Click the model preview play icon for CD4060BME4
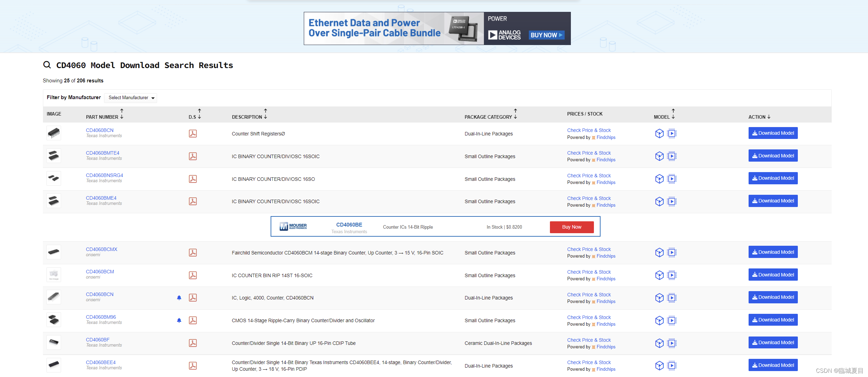This screenshot has width=868, height=377. point(672,201)
